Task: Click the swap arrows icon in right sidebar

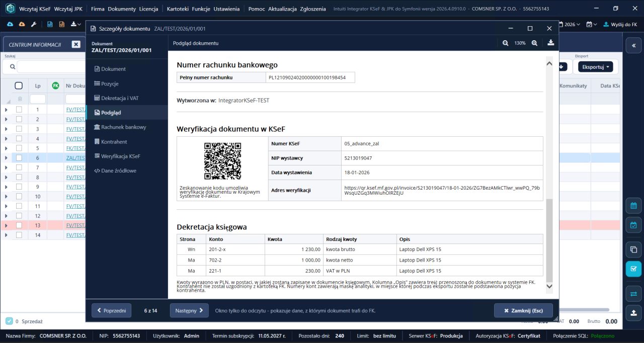Action: (x=633, y=294)
